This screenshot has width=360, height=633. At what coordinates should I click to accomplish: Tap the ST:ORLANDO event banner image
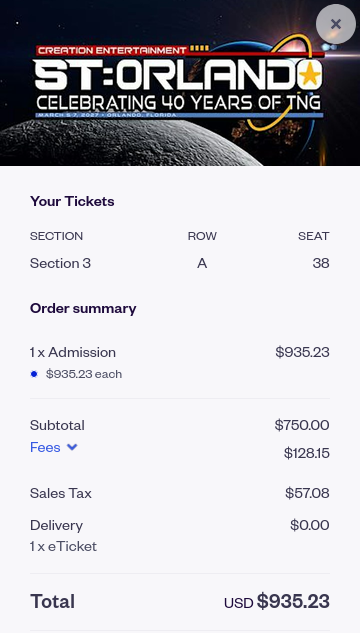pyautogui.click(x=180, y=83)
